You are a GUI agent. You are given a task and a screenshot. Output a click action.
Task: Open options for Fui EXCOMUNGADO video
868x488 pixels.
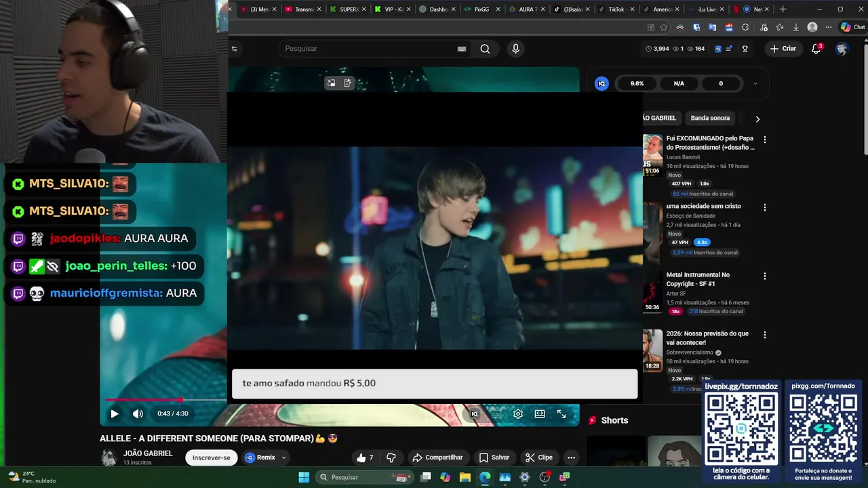coord(765,140)
